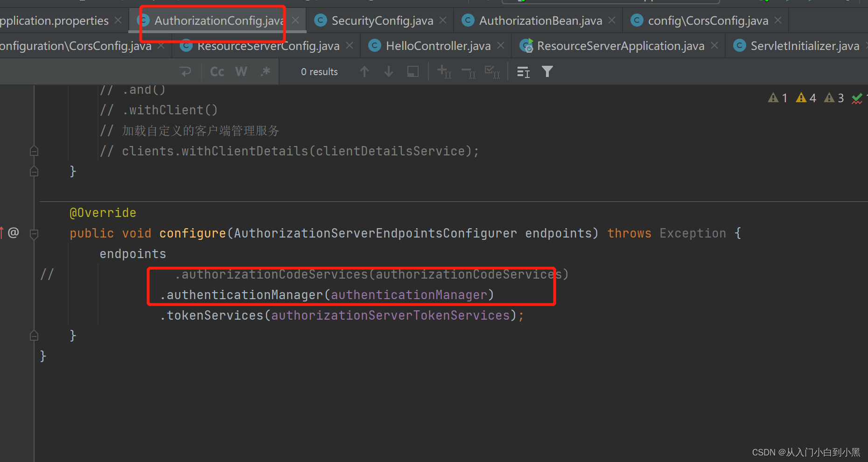Screen dimensions: 868x462
Task: Close the AuthorizationBean.java tab
Action: [612, 21]
